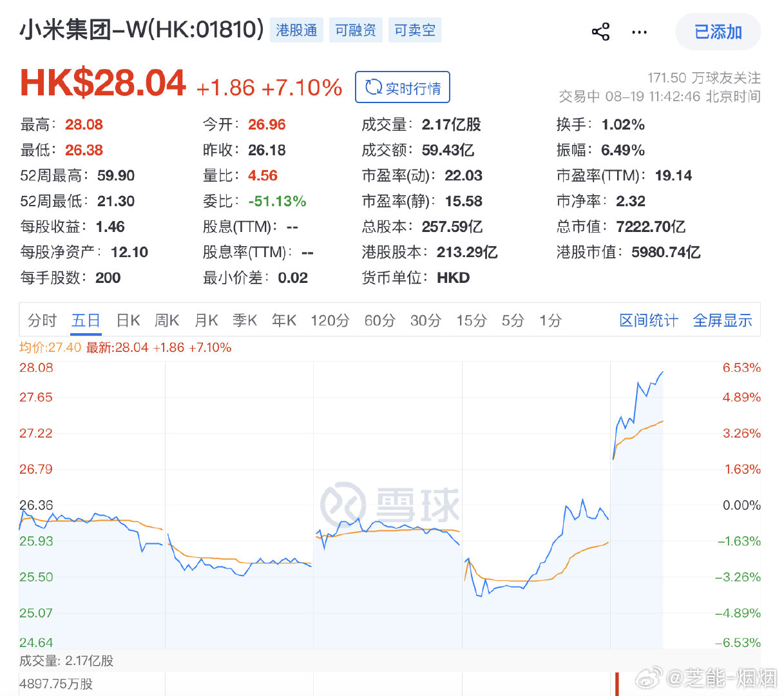Click the 港股市值 value 5980.74亿
Image resolution: width=784 pixels, height=696 pixels.
[x=666, y=252]
